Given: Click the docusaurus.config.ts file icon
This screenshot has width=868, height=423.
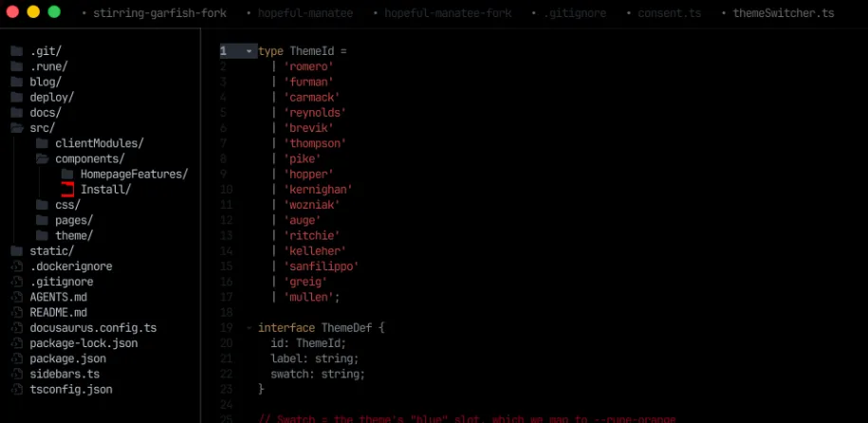Looking at the screenshot, I should (x=17, y=328).
